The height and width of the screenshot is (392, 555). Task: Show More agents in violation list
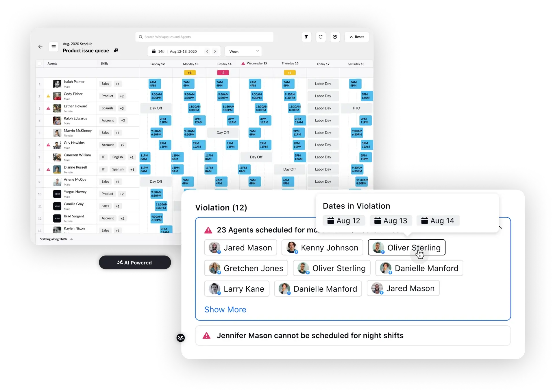pos(225,309)
